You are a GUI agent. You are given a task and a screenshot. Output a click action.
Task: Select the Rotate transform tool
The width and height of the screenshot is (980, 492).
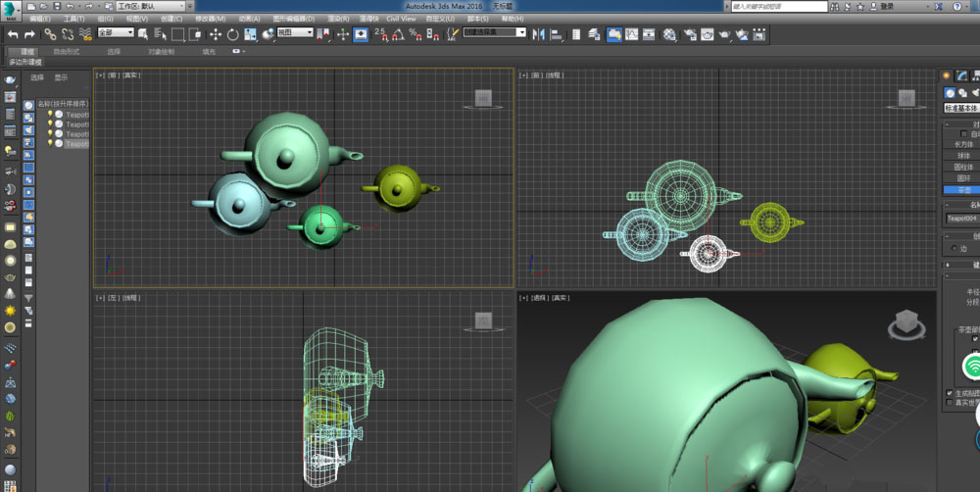(x=232, y=33)
